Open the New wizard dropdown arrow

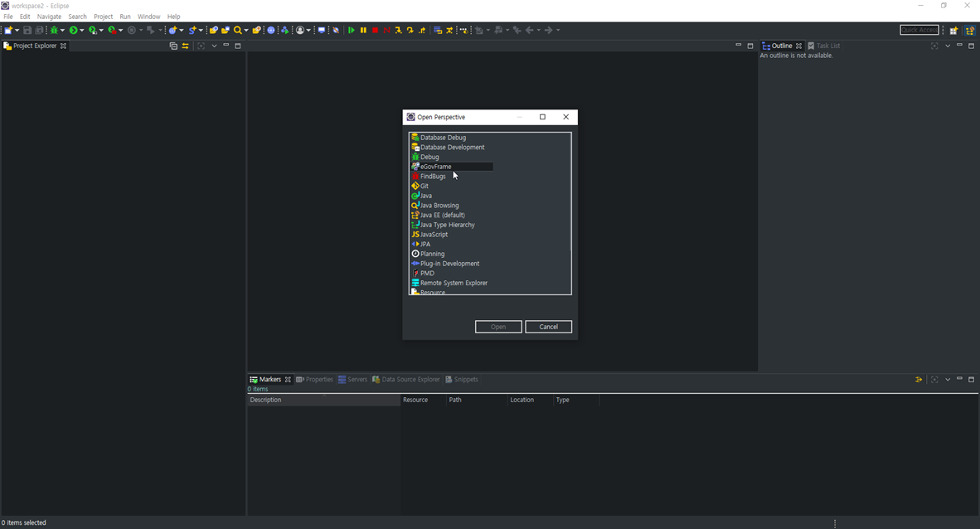click(17, 30)
